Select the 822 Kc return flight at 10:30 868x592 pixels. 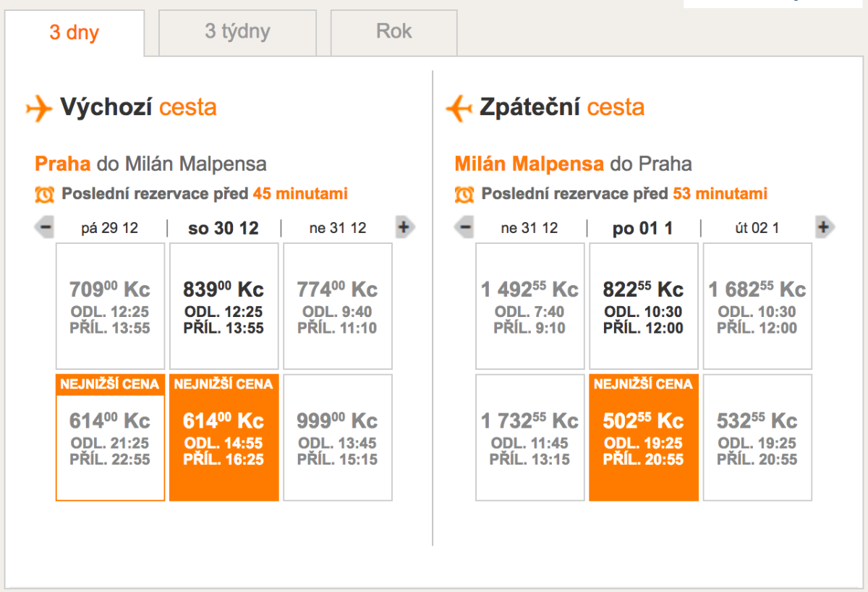coord(643,306)
